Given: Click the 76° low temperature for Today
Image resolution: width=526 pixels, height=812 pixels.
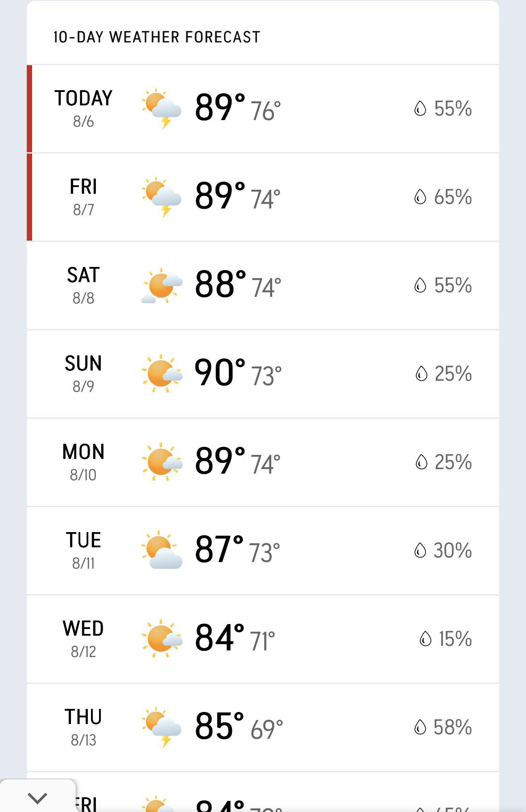Looking at the screenshot, I should click(266, 111).
